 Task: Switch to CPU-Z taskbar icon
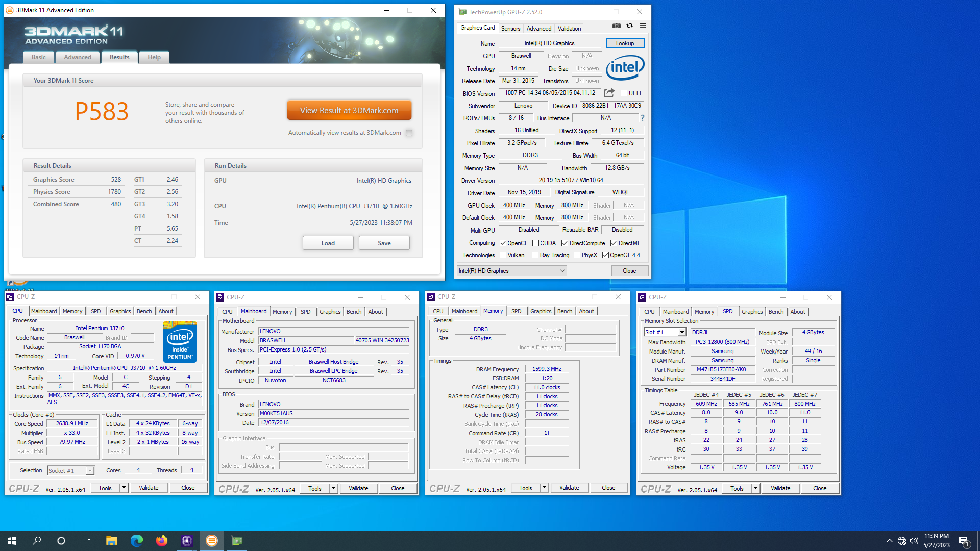point(186,541)
